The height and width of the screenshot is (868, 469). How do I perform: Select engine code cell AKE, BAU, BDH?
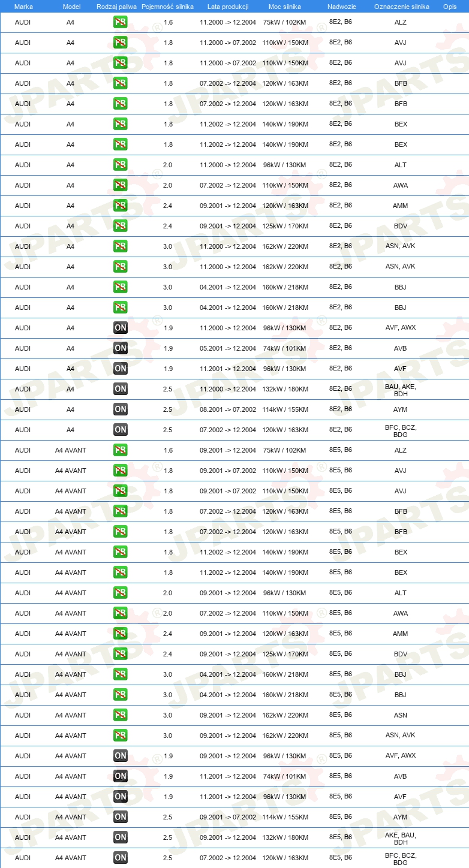[401, 839]
